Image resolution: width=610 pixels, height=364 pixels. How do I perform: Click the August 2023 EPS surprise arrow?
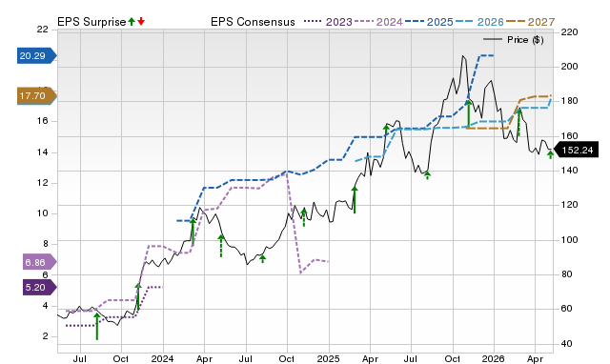tap(97, 326)
